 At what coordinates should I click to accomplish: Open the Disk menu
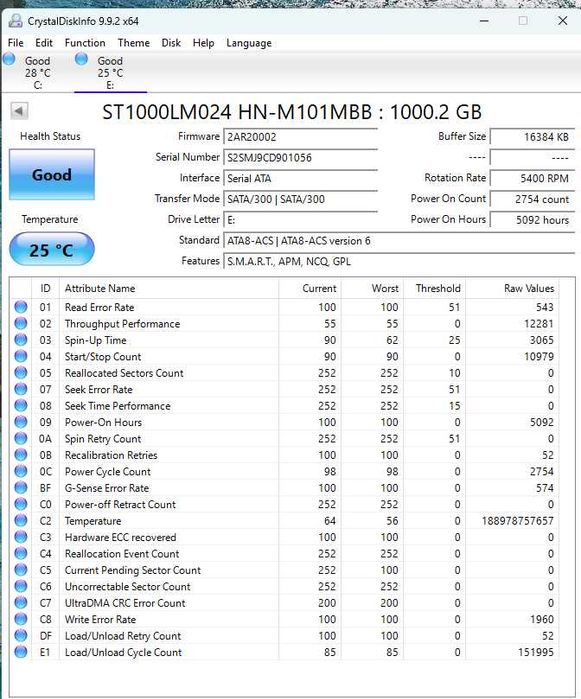pos(171,43)
